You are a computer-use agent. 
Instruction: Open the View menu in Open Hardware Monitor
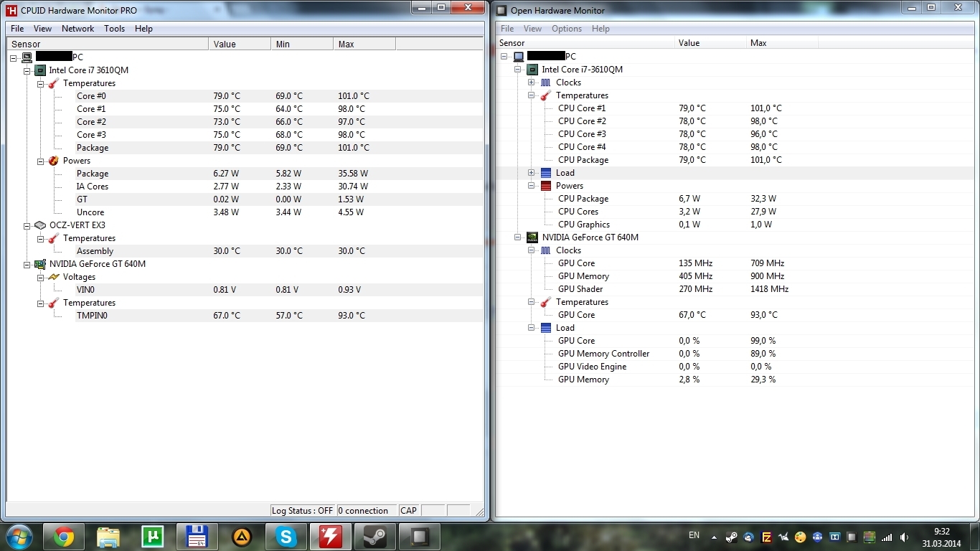click(x=532, y=29)
